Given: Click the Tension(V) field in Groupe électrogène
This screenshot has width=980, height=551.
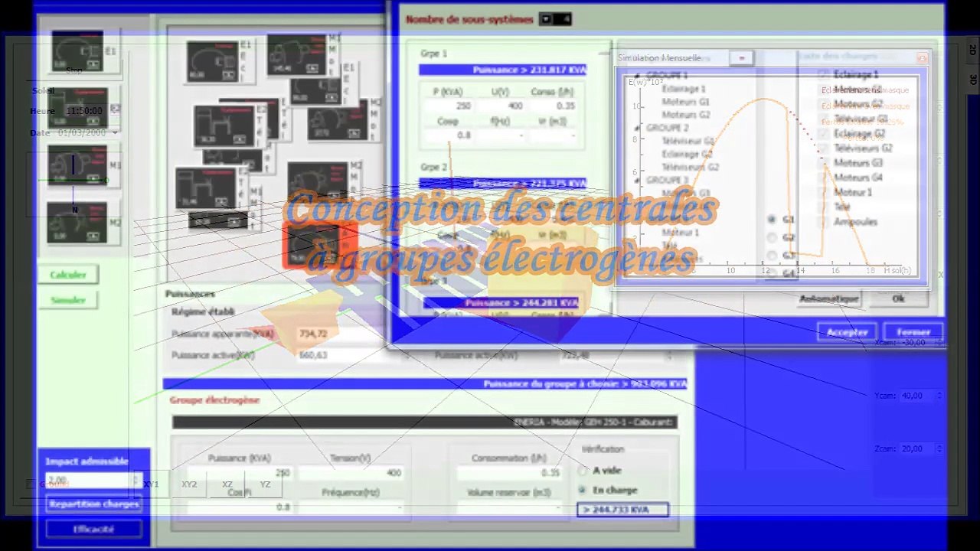Looking at the screenshot, I should click(351, 473).
